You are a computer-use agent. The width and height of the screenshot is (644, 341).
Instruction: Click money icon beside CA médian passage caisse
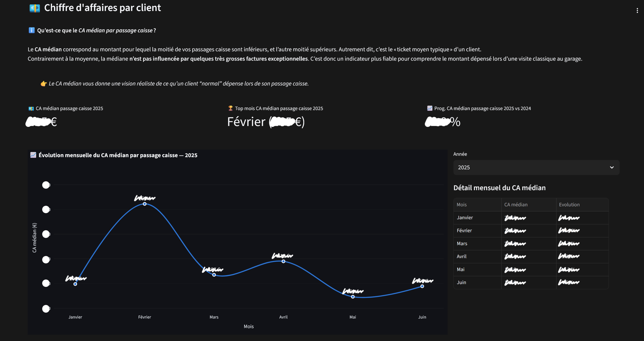pos(31,109)
